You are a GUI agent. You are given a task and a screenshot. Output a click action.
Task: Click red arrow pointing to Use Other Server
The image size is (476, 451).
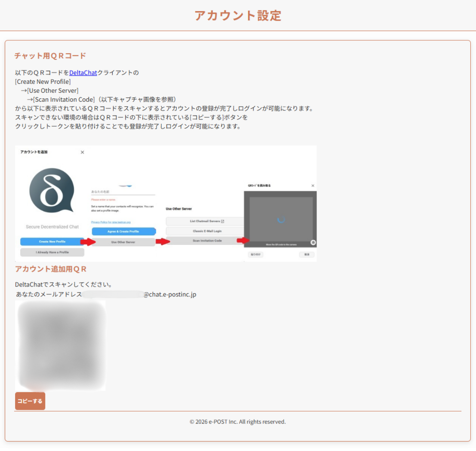[88, 242]
